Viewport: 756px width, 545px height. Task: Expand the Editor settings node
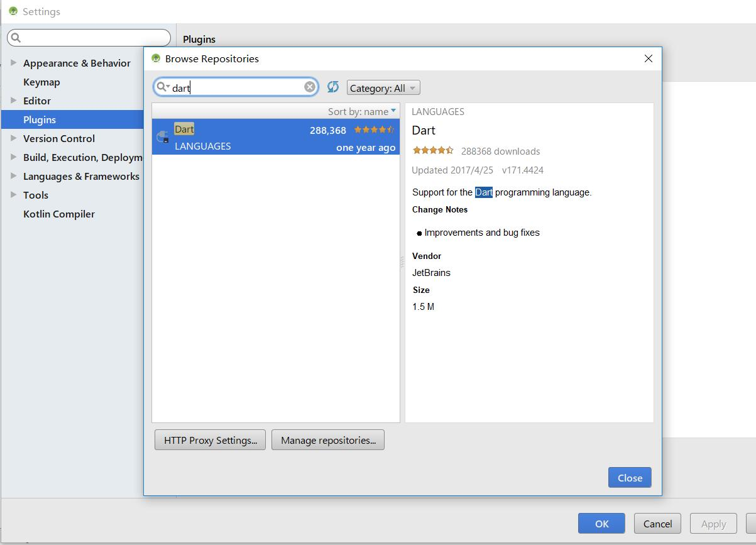[13, 101]
